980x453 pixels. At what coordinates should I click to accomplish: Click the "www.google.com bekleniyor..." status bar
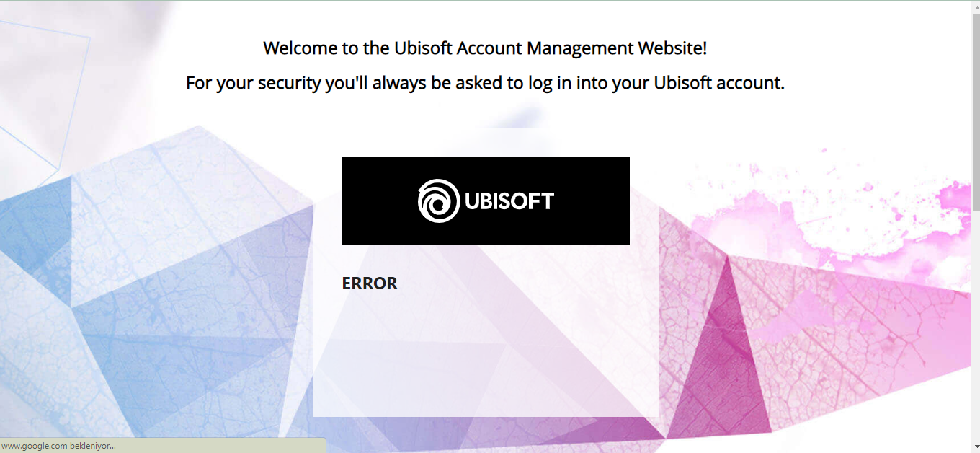59,446
